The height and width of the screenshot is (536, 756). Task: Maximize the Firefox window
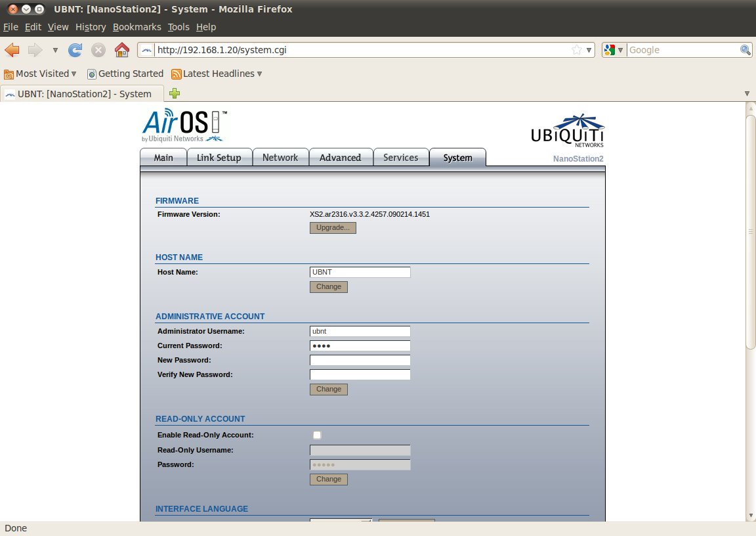tap(39, 9)
